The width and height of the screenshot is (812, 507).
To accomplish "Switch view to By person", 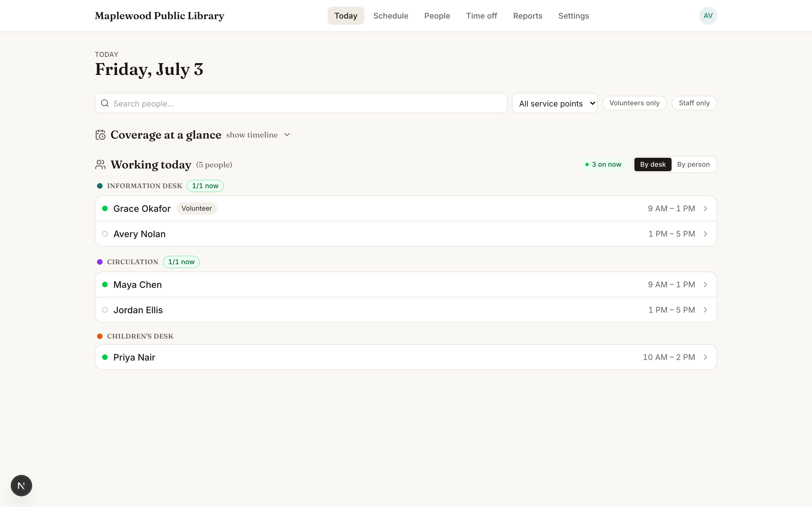I will (693, 165).
